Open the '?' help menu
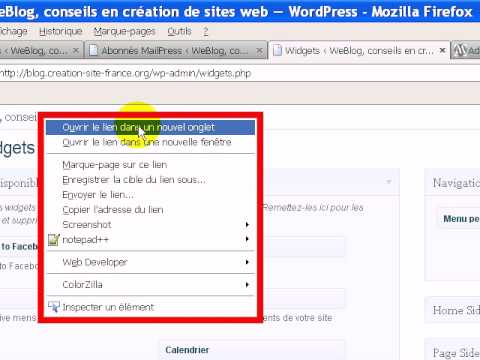The height and width of the screenshot is (360, 480). tap(206, 31)
